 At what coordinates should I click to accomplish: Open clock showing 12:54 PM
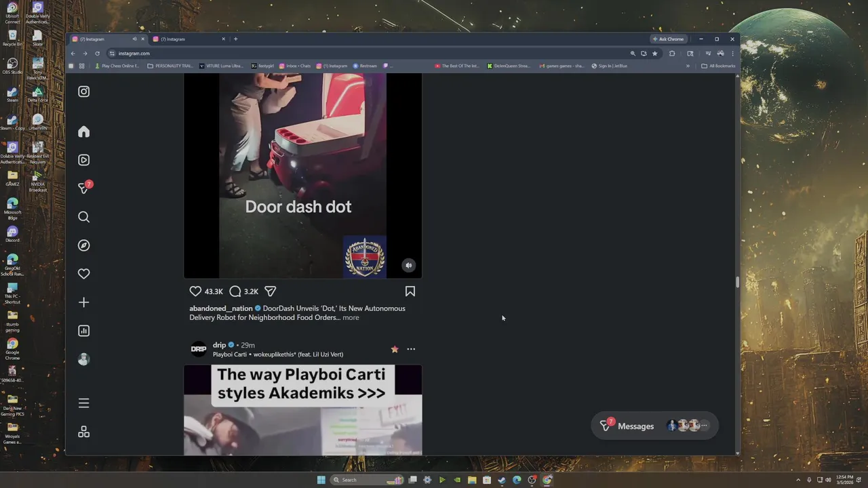tap(845, 480)
